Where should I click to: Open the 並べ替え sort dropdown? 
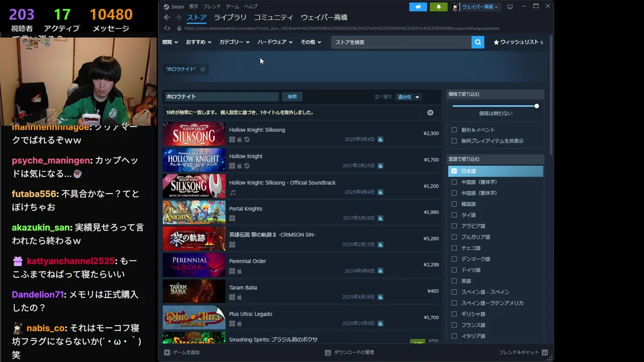point(408,97)
